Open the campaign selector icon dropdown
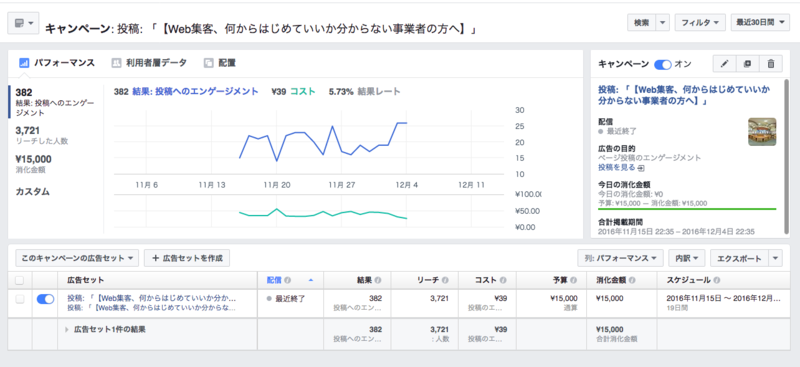 tap(23, 23)
